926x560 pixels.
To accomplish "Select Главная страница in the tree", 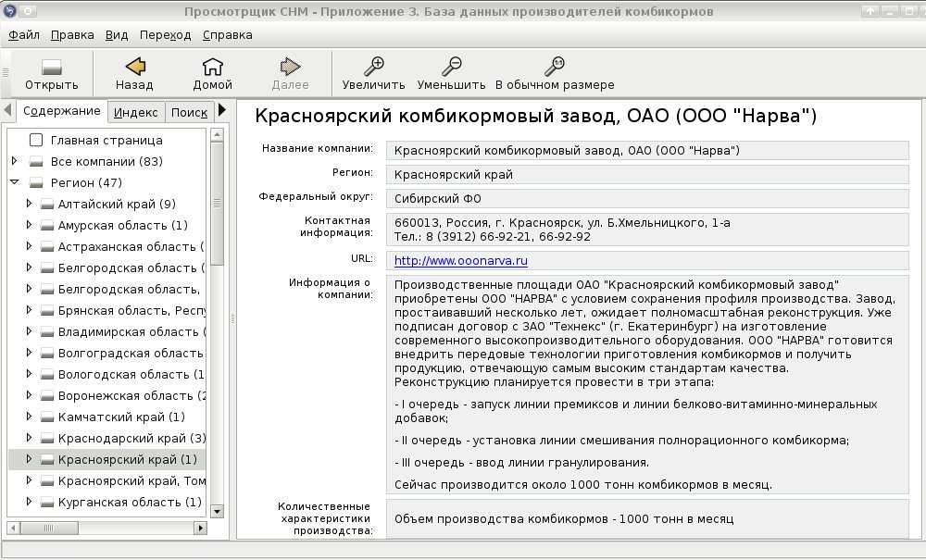I will point(106,141).
